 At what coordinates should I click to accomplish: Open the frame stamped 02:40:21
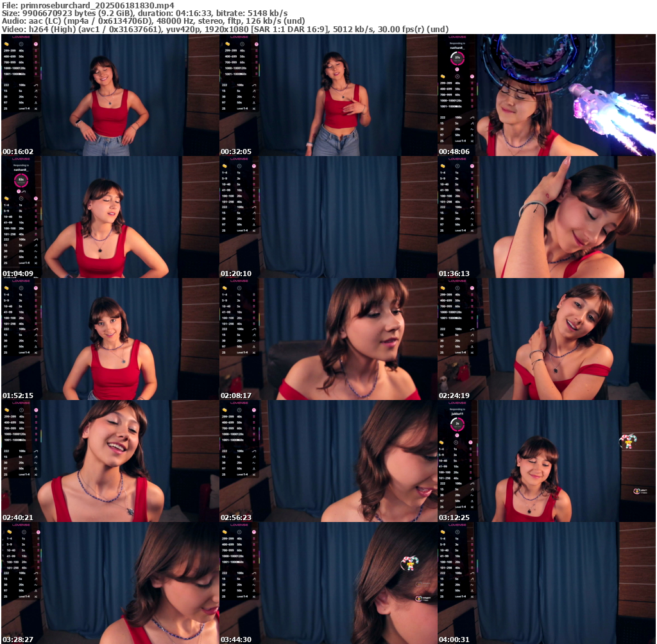(x=110, y=461)
